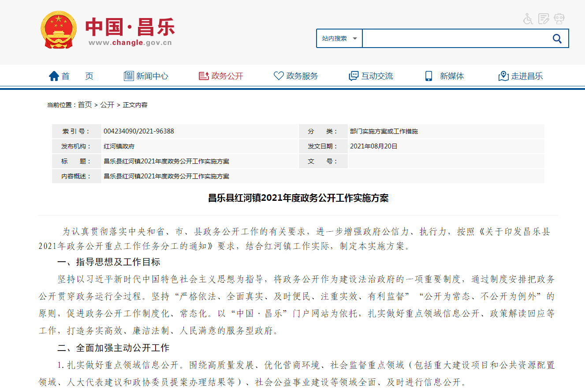Select 互动交流 in the navigation bar

coord(377,76)
